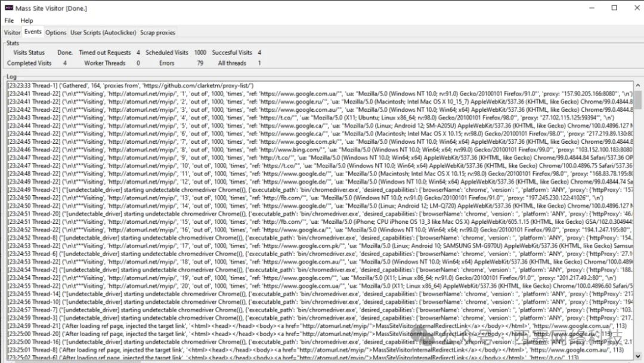Open the File menu
The image size is (644, 363).
coord(9,20)
